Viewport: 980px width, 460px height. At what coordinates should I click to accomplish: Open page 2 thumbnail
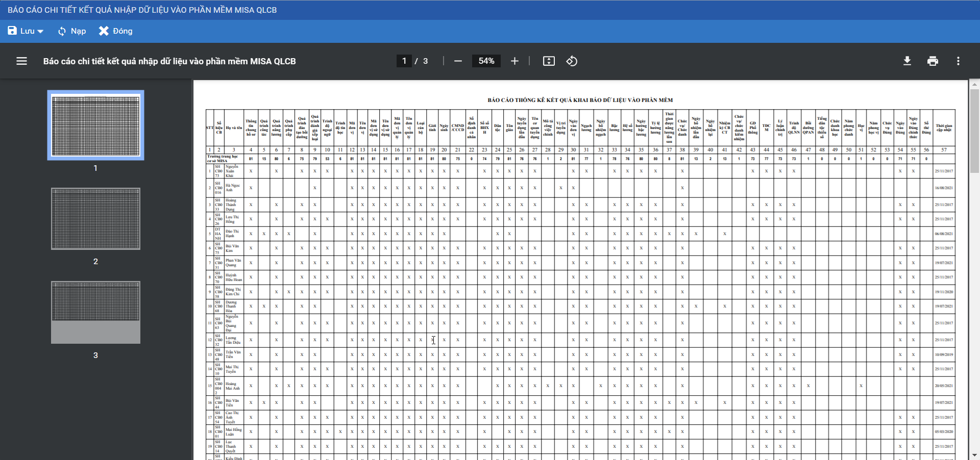(x=95, y=219)
